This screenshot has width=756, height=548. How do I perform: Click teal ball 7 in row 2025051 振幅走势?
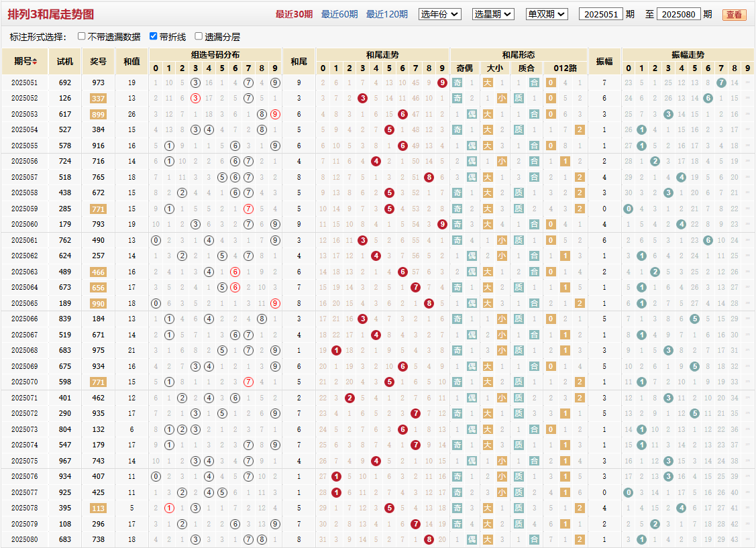pos(721,83)
